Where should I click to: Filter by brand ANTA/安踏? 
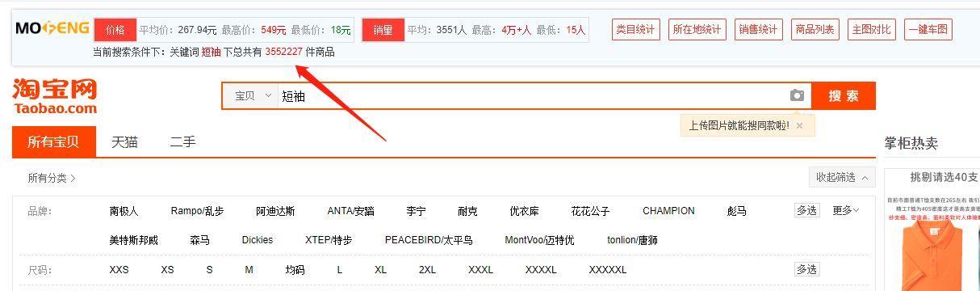[x=350, y=211]
